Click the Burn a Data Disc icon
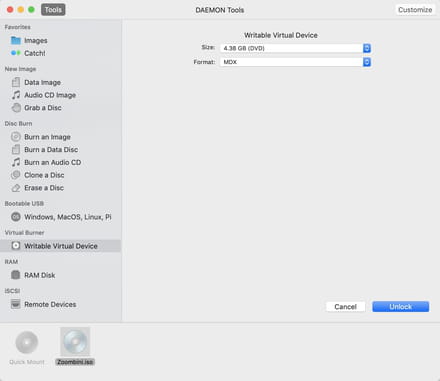This screenshot has width=440, height=381. click(x=16, y=149)
